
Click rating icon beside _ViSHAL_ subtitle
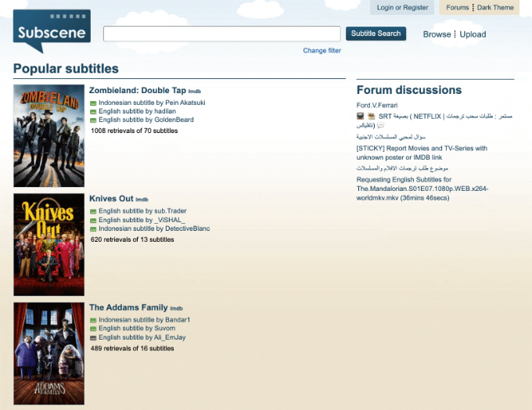click(x=93, y=221)
